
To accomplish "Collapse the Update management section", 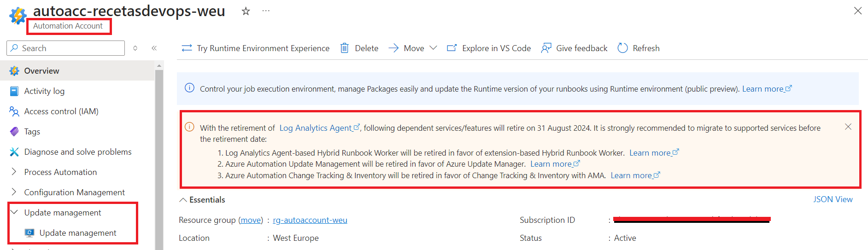I will 14,212.
